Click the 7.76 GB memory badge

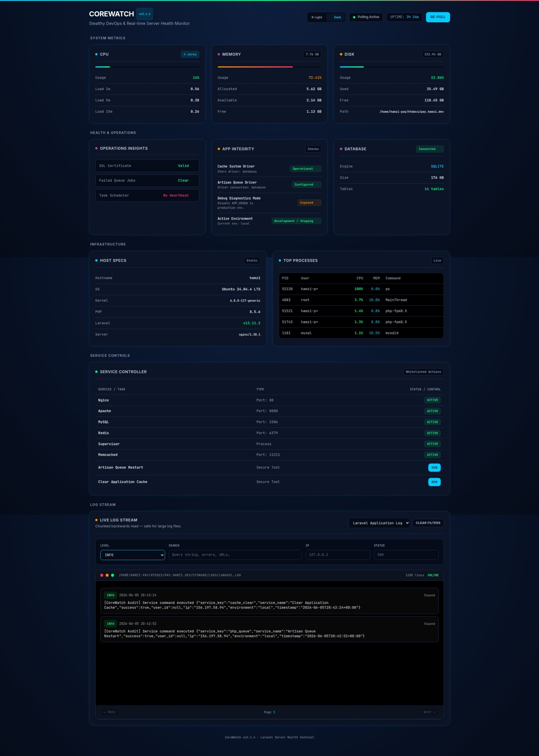click(312, 55)
